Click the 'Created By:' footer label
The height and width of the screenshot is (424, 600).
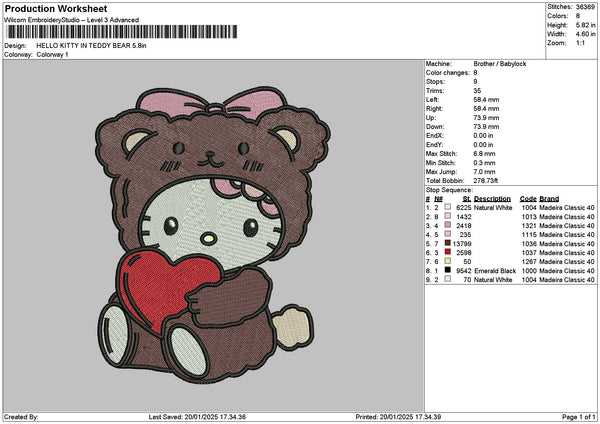point(21,417)
